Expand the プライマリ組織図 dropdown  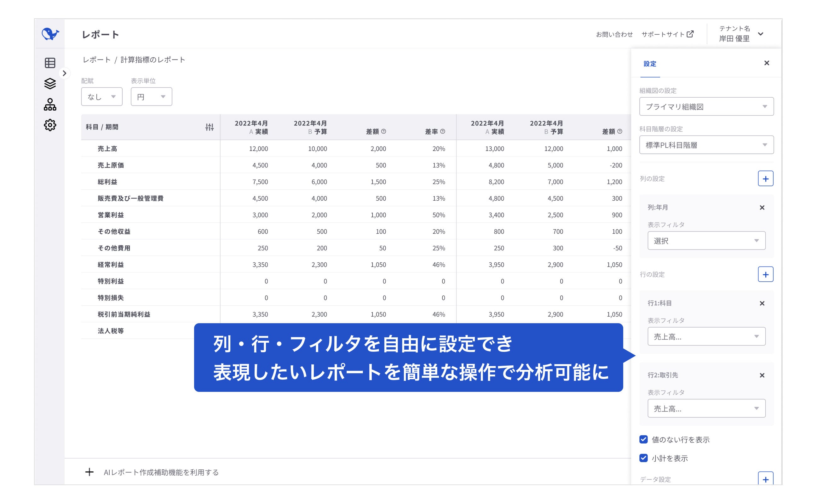pyautogui.click(x=706, y=107)
